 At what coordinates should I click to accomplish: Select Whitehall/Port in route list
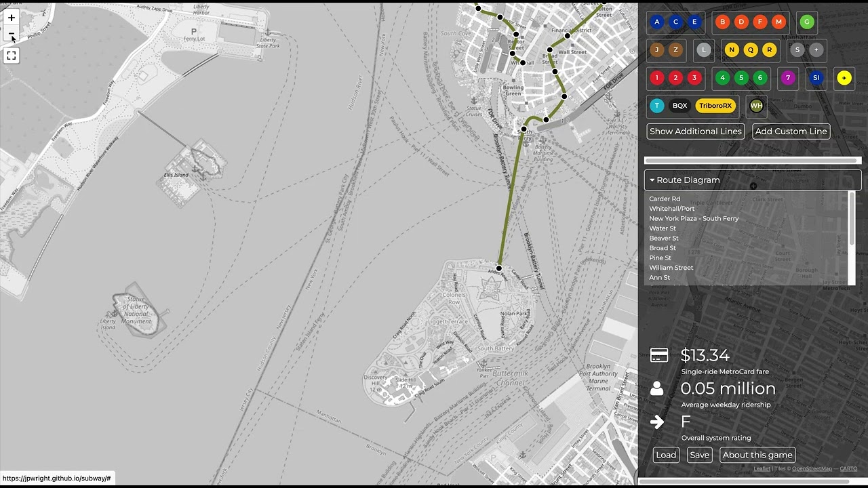672,209
